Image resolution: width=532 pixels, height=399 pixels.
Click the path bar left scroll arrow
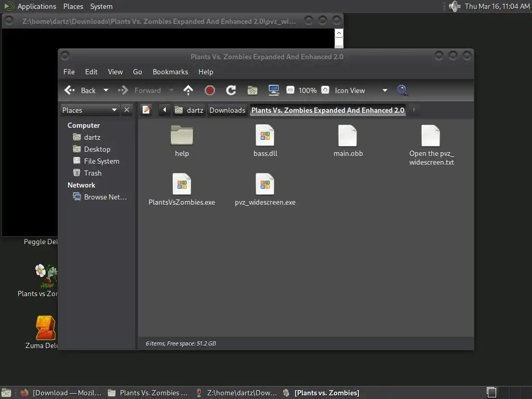click(x=165, y=110)
